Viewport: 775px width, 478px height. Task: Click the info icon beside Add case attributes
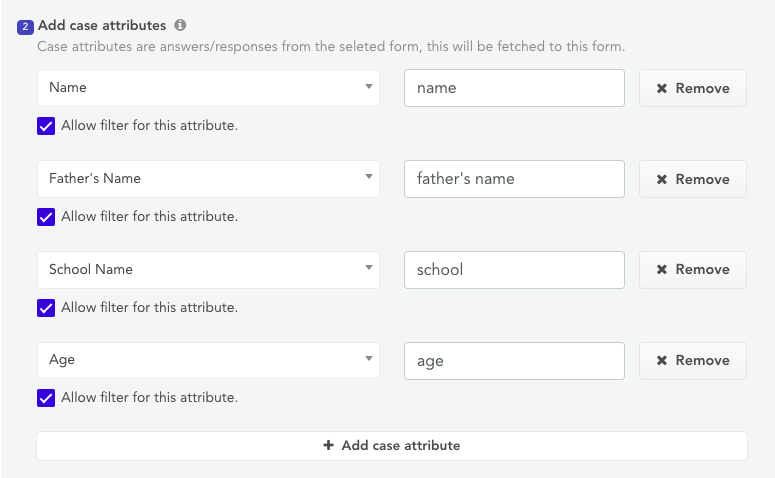pyautogui.click(x=180, y=25)
